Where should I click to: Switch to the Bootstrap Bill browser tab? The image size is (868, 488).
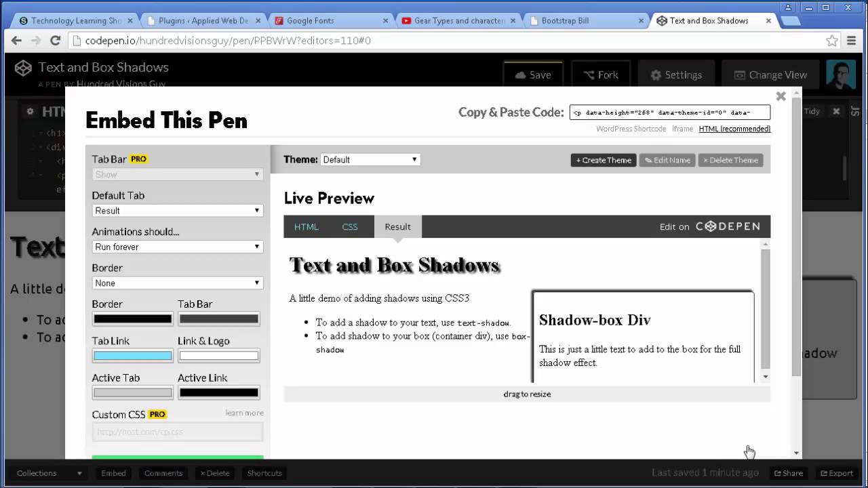tap(585, 21)
